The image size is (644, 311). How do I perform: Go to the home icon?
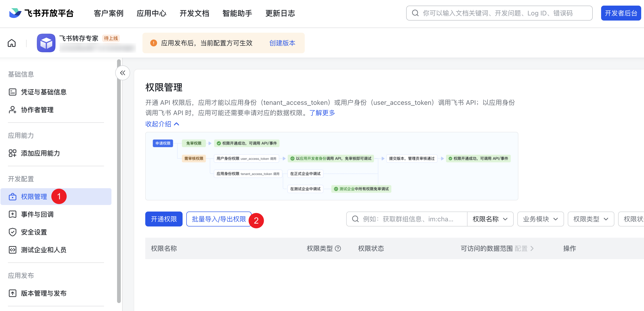(x=11, y=43)
